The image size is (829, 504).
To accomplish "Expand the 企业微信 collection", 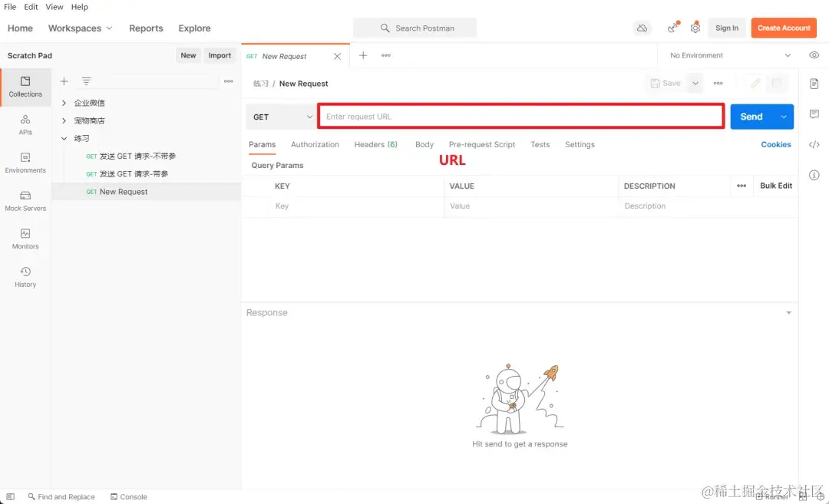I will coord(64,103).
